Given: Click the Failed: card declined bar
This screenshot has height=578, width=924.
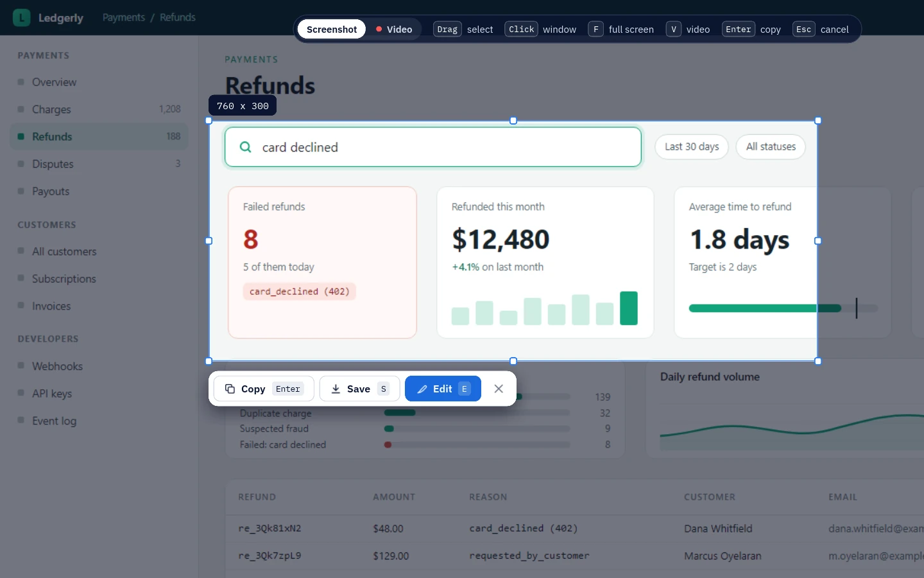Looking at the screenshot, I should tap(477, 444).
